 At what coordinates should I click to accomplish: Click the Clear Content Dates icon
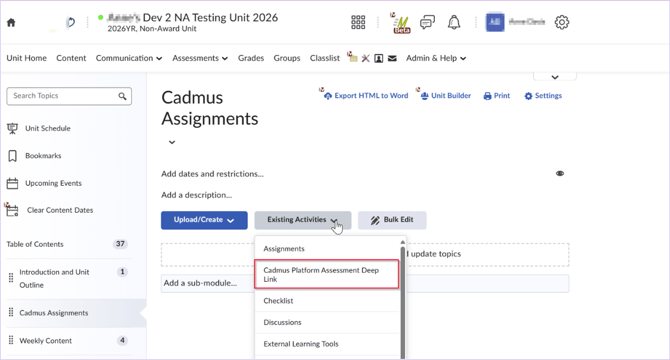12,210
